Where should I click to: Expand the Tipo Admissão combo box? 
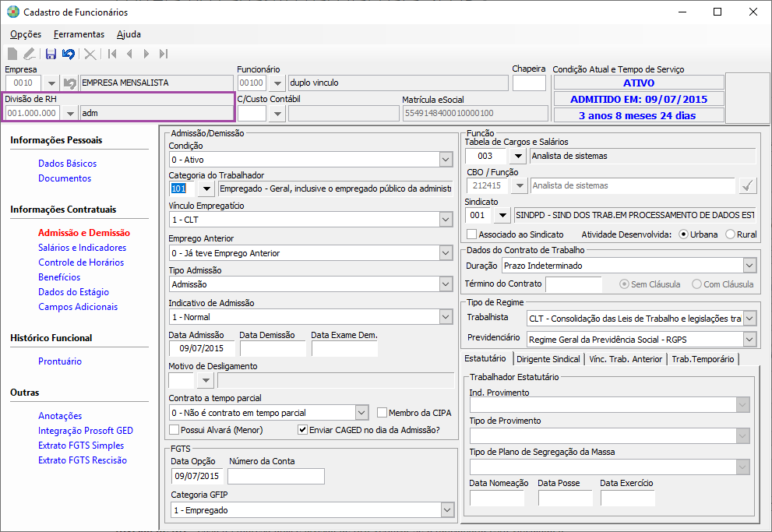[x=446, y=284]
